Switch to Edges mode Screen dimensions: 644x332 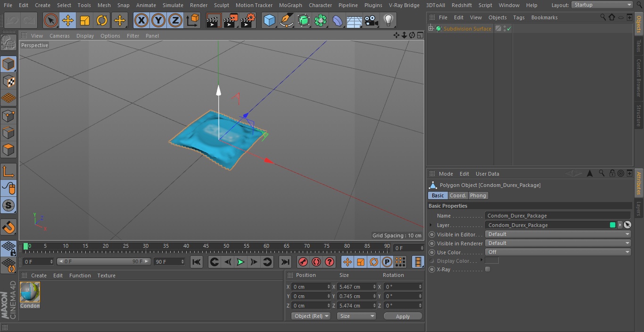coord(8,132)
